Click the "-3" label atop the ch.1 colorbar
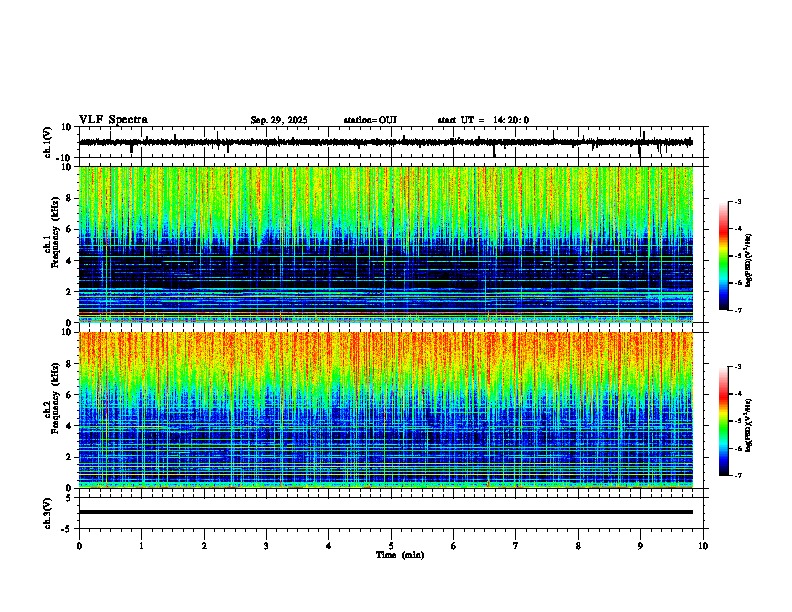Viewport: 792px width, 612px height. click(x=737, y=201)
